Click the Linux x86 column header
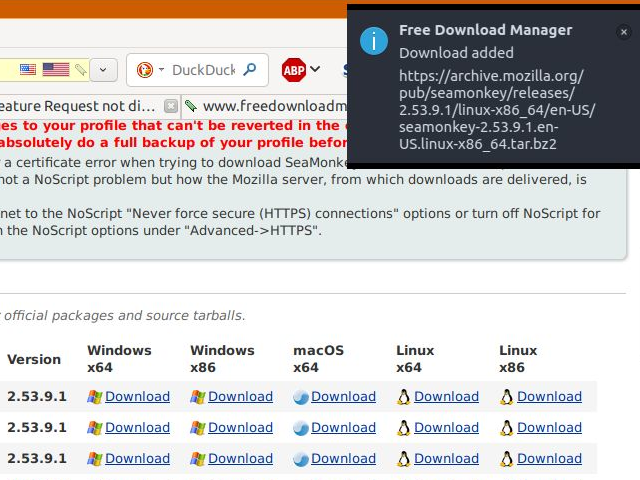Screen dimensions: 640x480 click(518, 359)
